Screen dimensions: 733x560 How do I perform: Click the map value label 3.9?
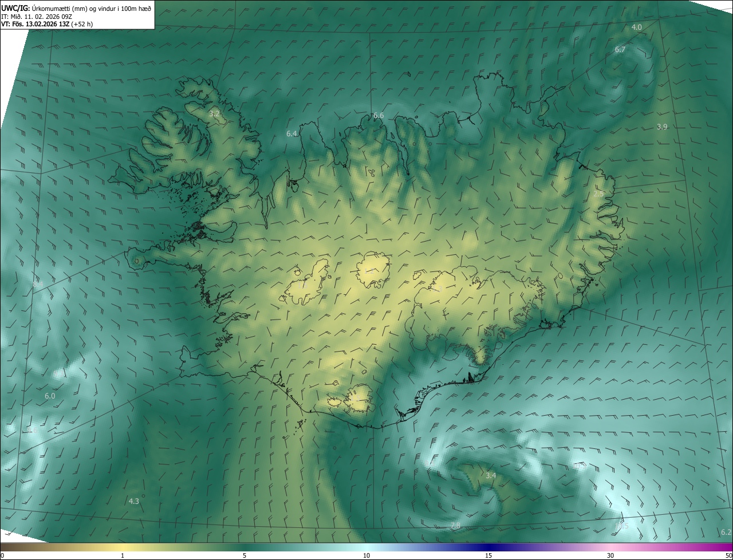point(662,127)
